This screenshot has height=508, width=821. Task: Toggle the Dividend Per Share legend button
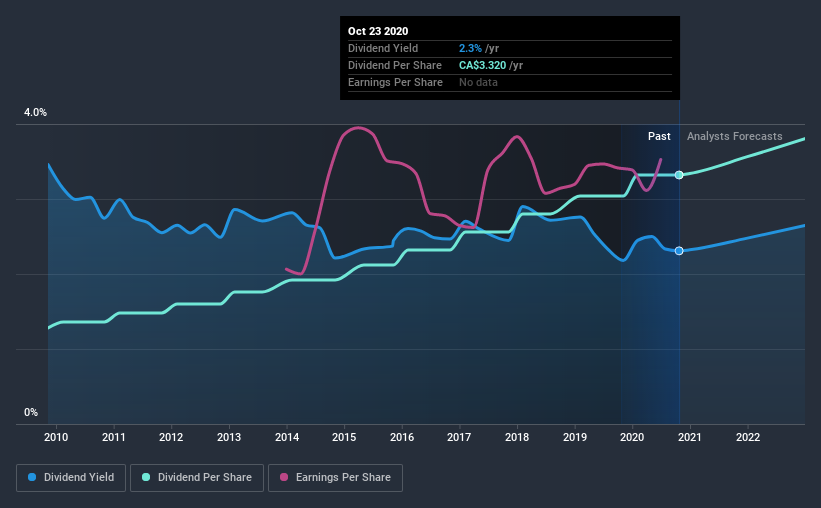197,478
